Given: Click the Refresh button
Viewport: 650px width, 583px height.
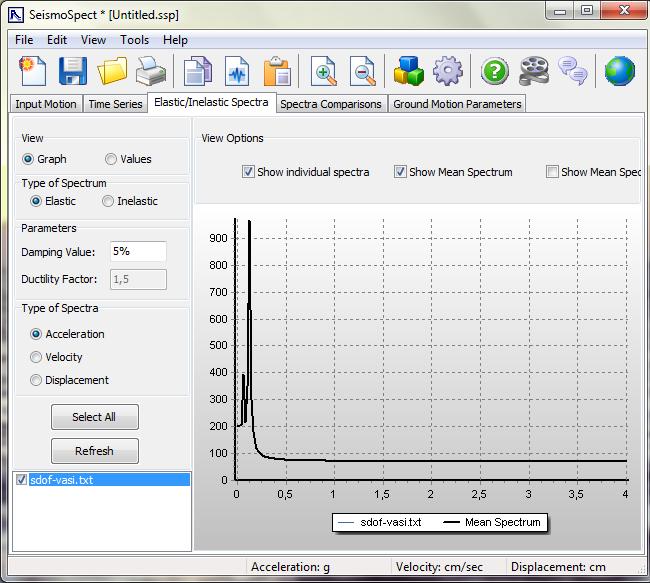Looking at the screenshot, I should click(95, 451).
